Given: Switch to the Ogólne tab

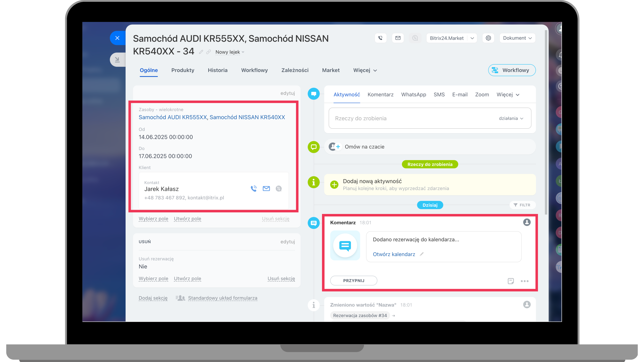Looking at the screenshot, I should (149, 70).
